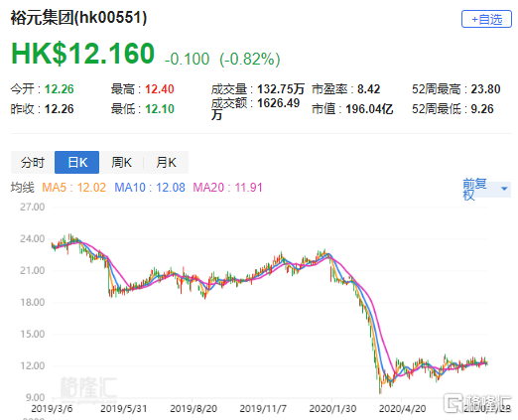Click the price change -0.100 (-0.82%)
This screenshot has width=518, height=420.
click(222, 59)
